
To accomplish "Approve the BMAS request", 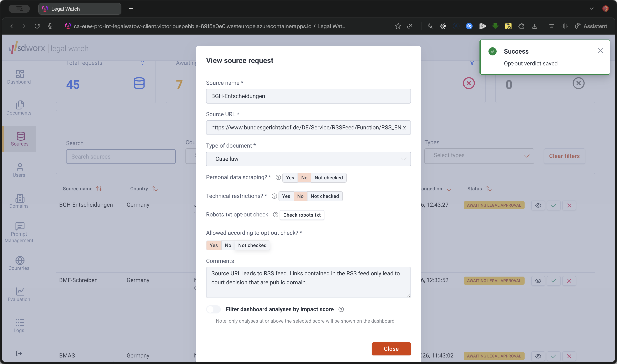I will pyautogui.click(x=553, y=356).
